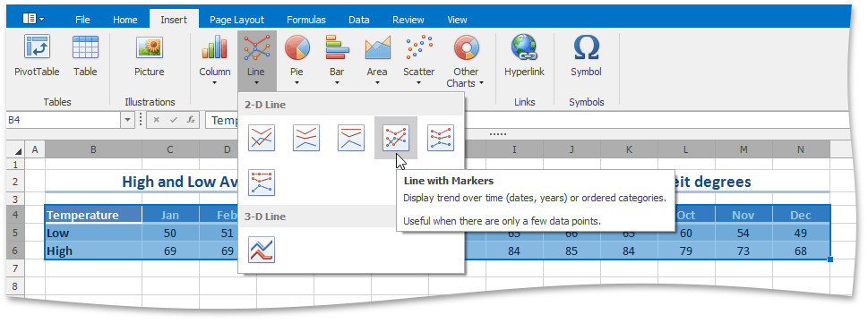
Task: Switch to the Home tab
Action: pyautogui.click(x=125, y=20)
